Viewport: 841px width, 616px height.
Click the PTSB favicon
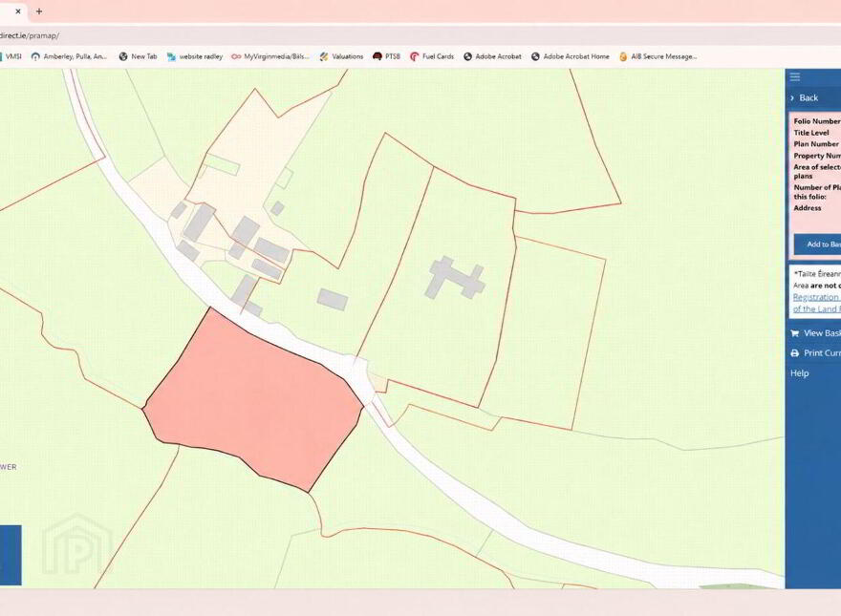click(x=377, y=56)
